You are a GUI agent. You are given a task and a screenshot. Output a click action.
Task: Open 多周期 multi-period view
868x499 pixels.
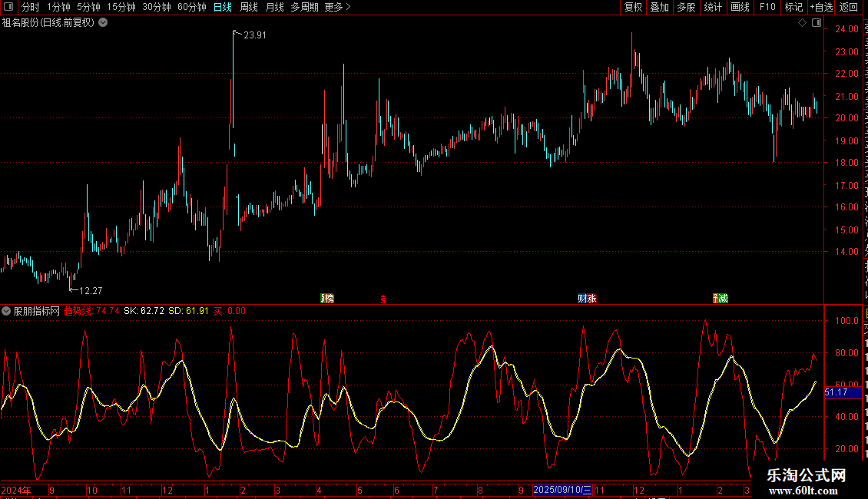[x=304, y=7]
